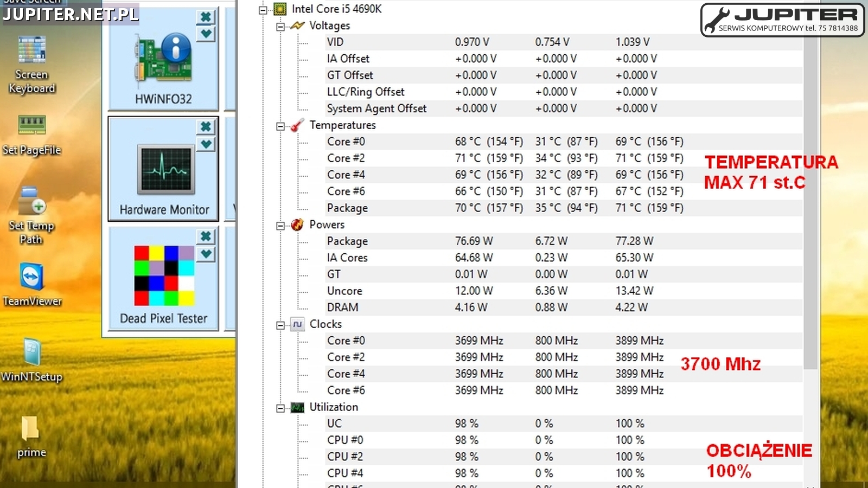
Task: Select the CPU #2 utilization row
Action: tap(564, 457)
